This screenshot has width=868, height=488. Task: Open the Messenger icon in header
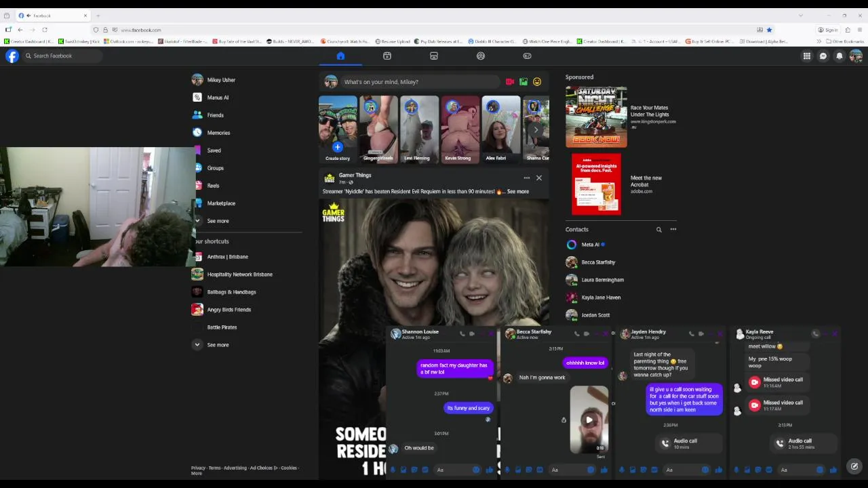point(823,56)
